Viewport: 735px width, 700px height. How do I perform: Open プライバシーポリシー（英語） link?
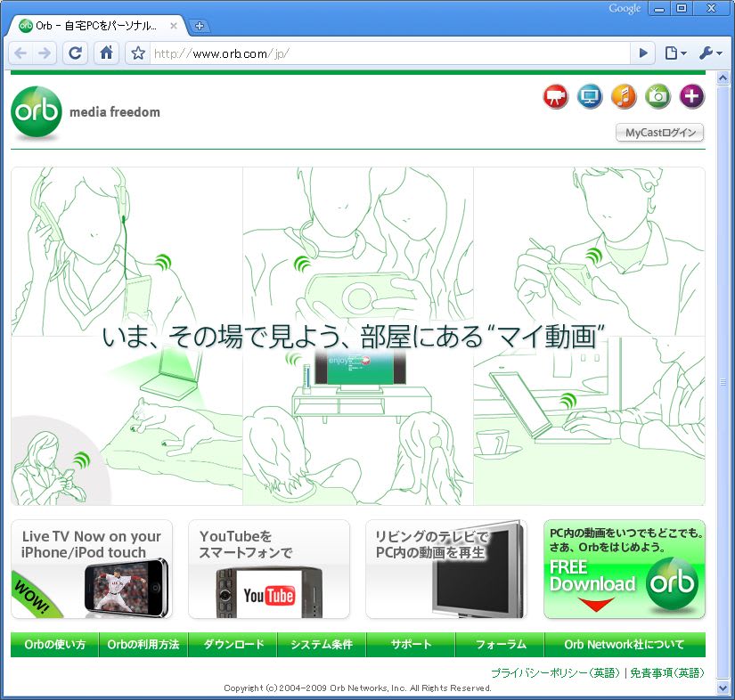tap(555, 672)
